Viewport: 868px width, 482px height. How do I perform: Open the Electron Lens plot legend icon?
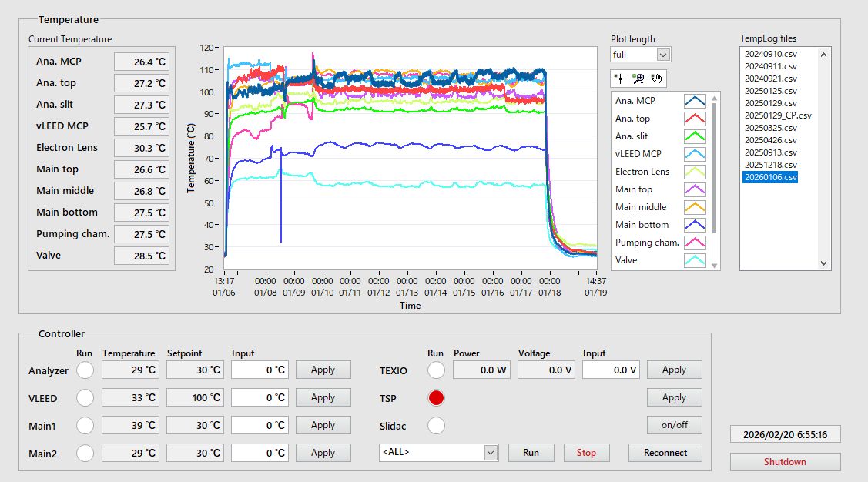coord(695,172)
